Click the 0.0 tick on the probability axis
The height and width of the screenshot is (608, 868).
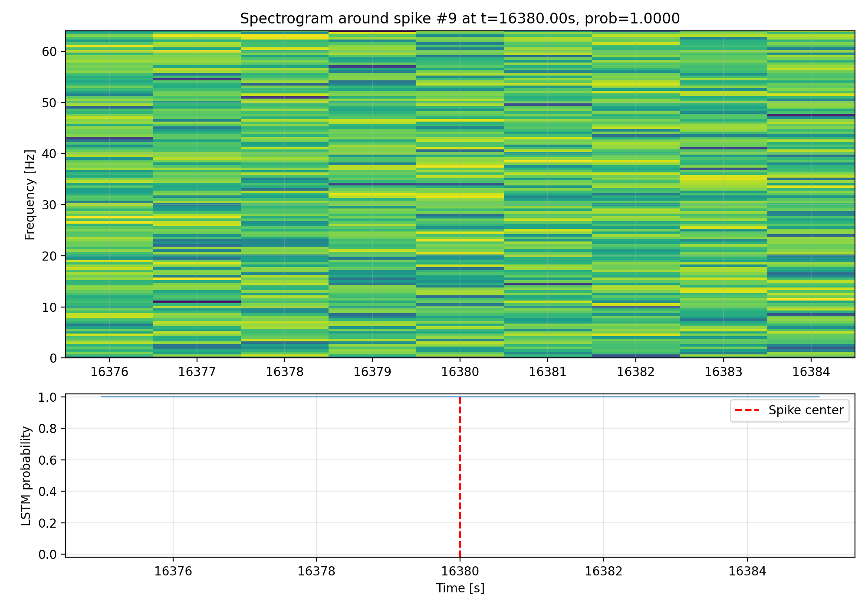pos(47,555)
